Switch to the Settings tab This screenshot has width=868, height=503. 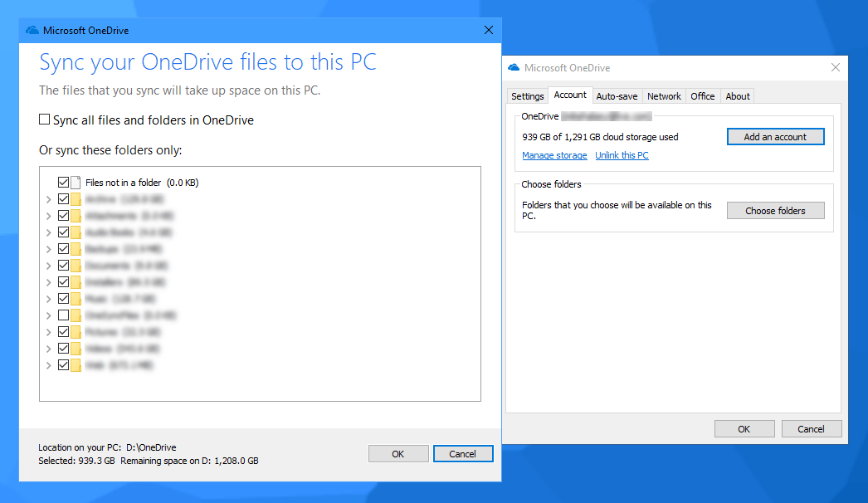(528, 96)
